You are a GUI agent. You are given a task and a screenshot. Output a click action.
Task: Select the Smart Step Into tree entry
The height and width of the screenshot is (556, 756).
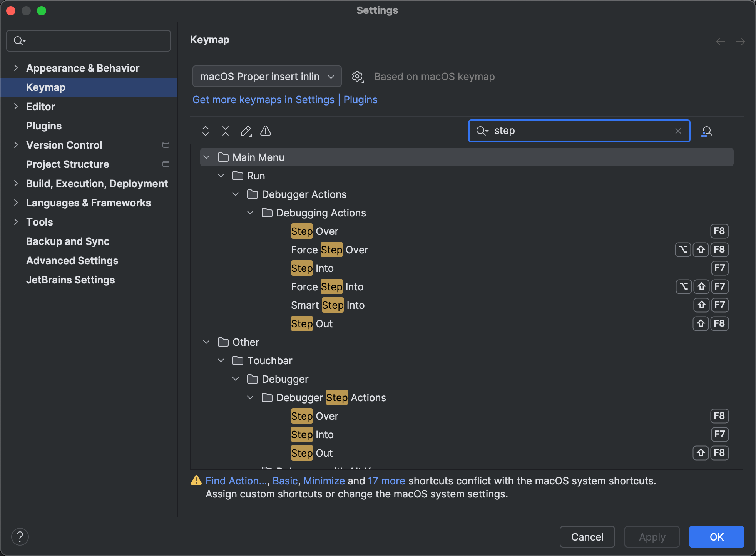tap(328, 305)
